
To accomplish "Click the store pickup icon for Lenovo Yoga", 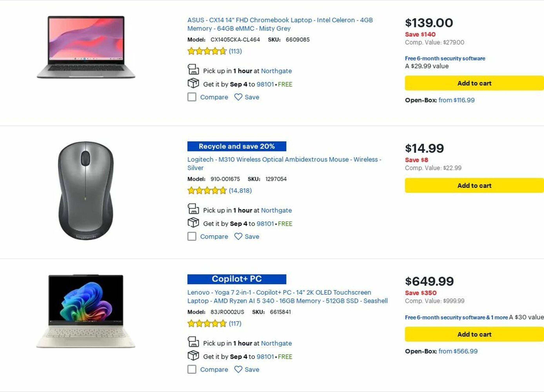I will [193, 342].
